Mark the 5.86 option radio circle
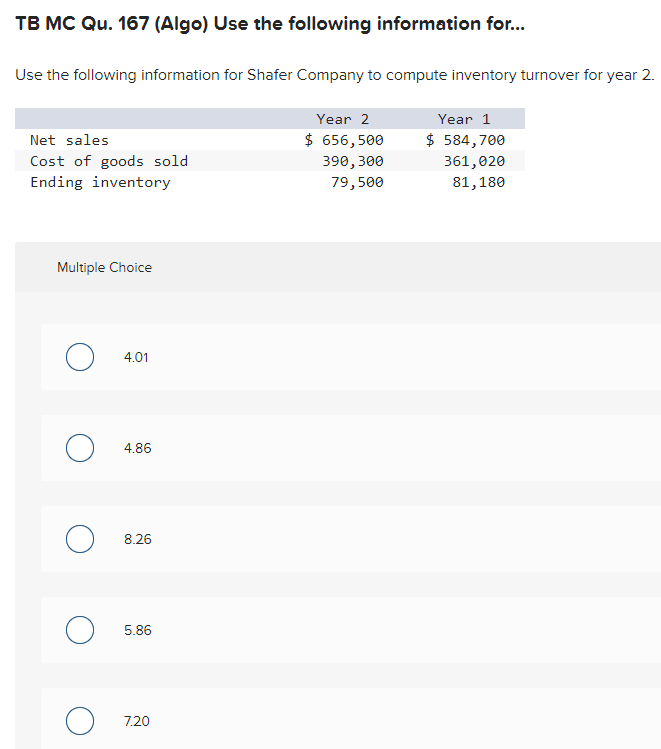 click(x=80, y=630)
